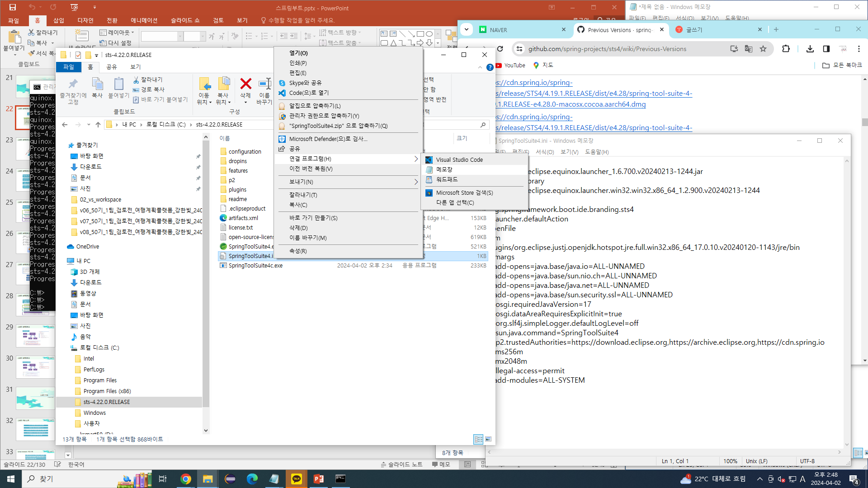The image size is (868, 488).
Task: Bookmark this page with the star icon
Action: coord(763,49)
